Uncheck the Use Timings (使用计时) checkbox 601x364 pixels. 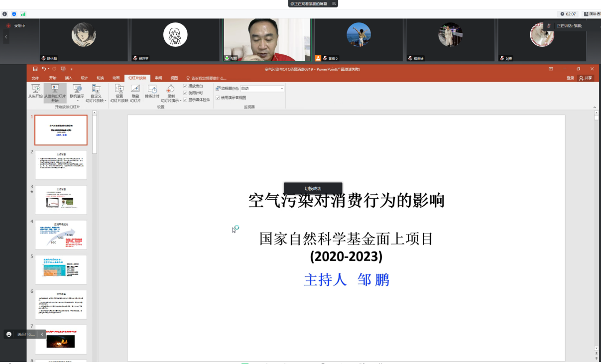click(185, 93)
